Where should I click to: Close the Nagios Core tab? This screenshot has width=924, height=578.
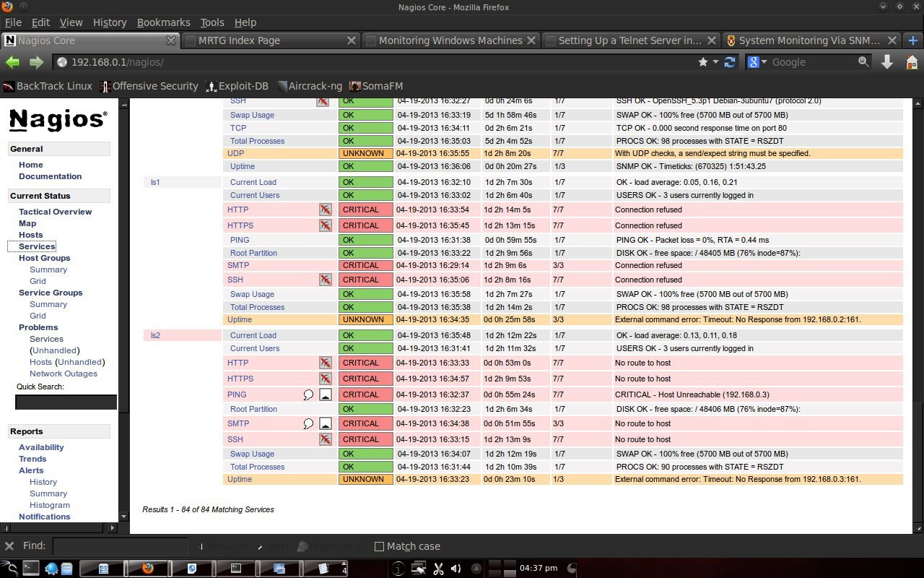pos(171,40)
